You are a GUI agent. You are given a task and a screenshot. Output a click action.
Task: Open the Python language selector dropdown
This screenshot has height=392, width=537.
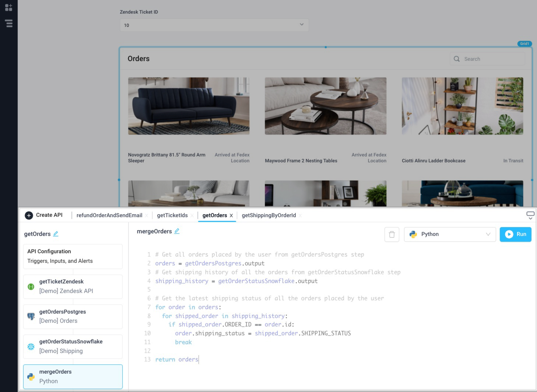(449, 234)
